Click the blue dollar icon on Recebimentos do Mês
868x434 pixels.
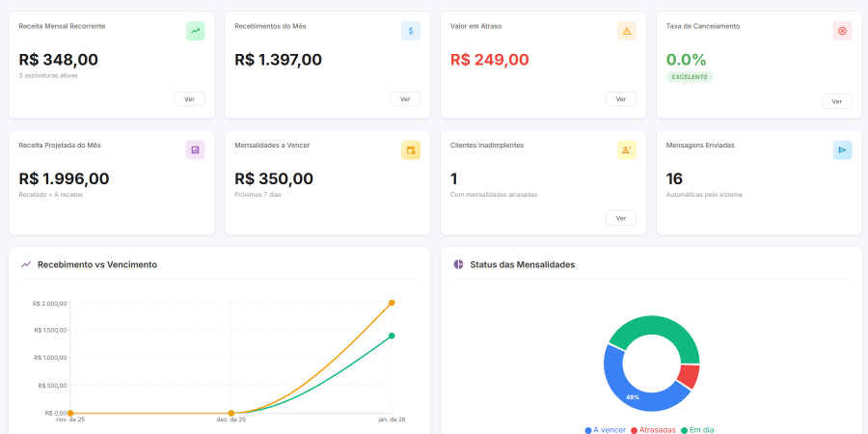point(411,31)
